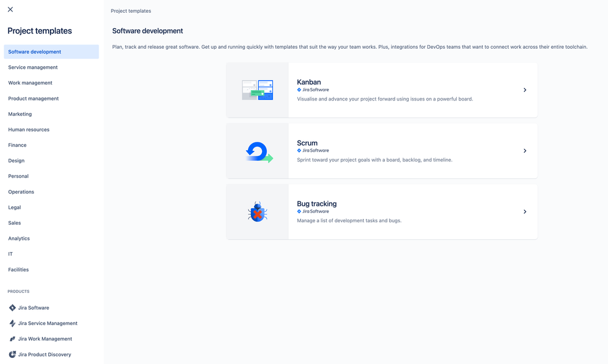Open the Kanban template title
This screenshot has height=364, width=608.
pos(309,82)
